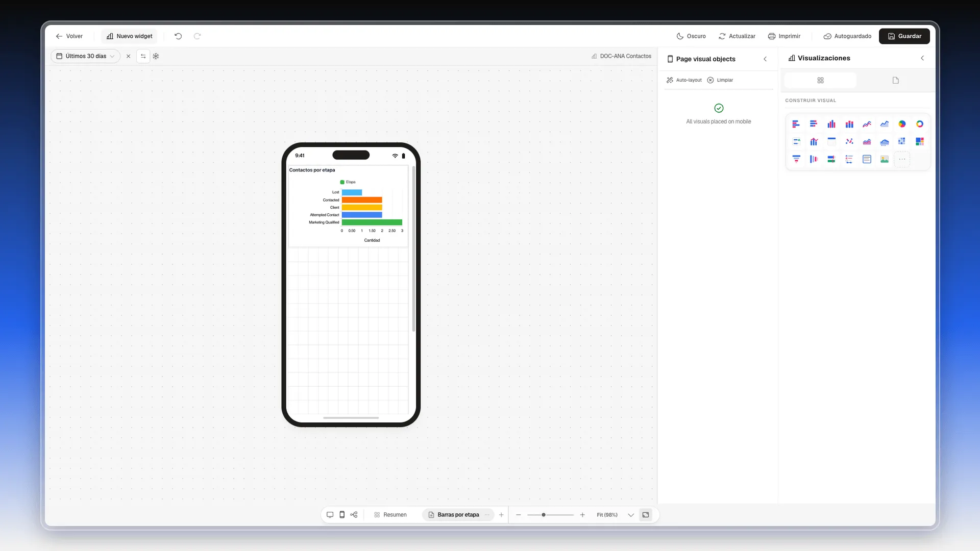Select the text box visual
Screen dimensions: 980x551
(x=867, y=159)
